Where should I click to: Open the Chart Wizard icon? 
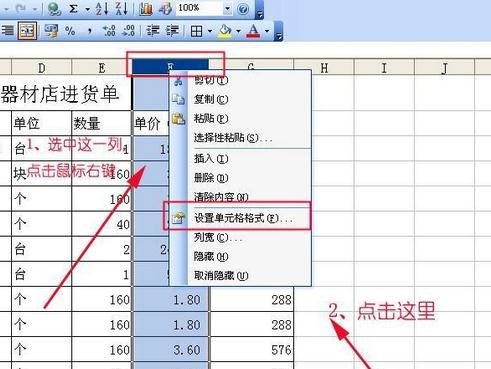[146, 9]
